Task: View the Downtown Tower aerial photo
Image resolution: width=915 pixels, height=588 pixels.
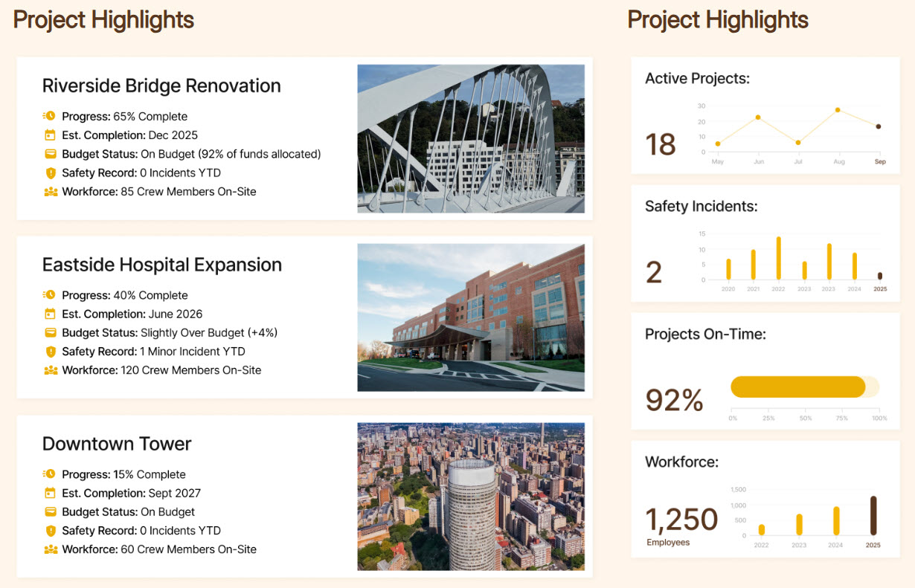Action: pos(470,496)
